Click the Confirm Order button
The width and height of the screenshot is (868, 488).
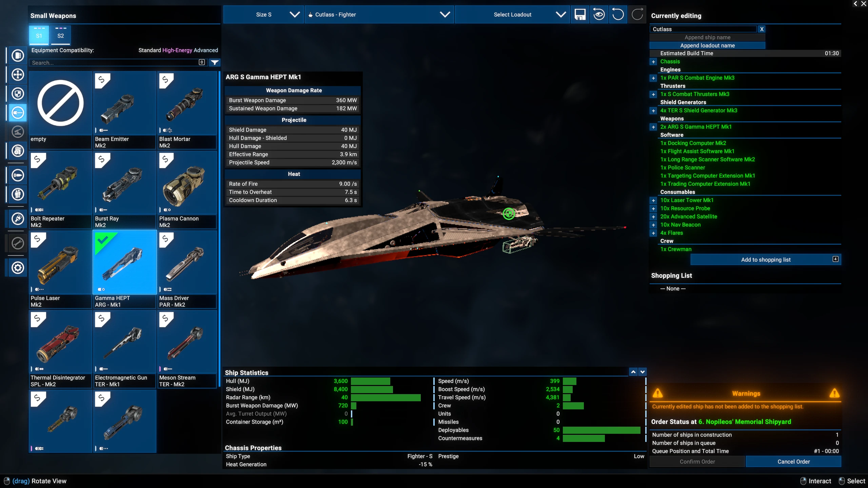point(697,462)
